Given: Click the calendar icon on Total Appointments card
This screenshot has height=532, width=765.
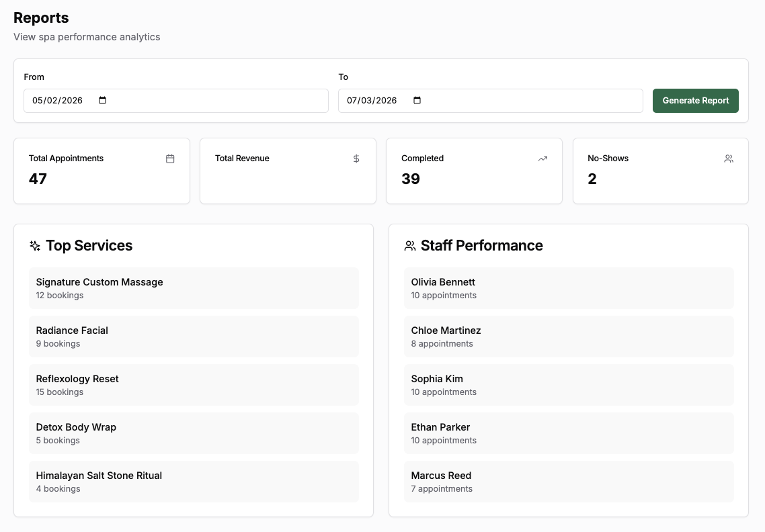Looking at the screenshot, I should [170, 159].
